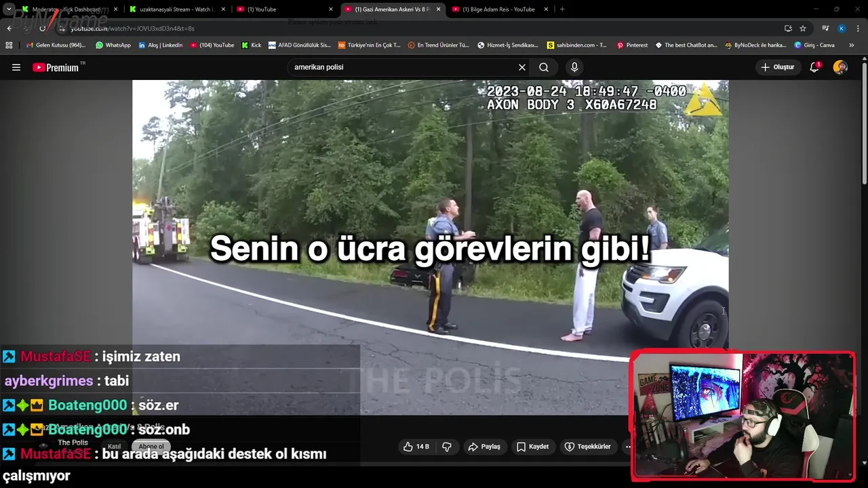Open the apps grid bookmark shortcut
868x488 pixels.
tap(9, 45)
